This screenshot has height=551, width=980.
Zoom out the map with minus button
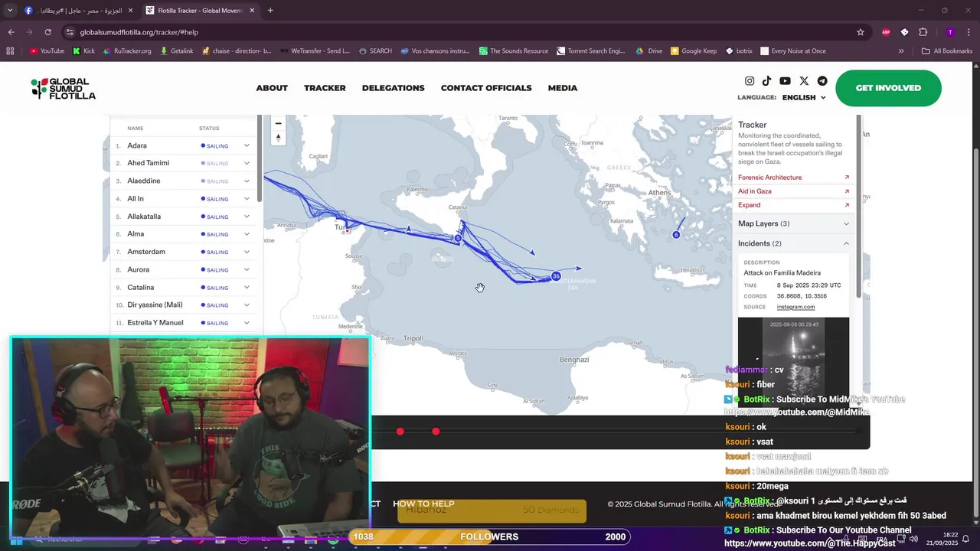278,123
